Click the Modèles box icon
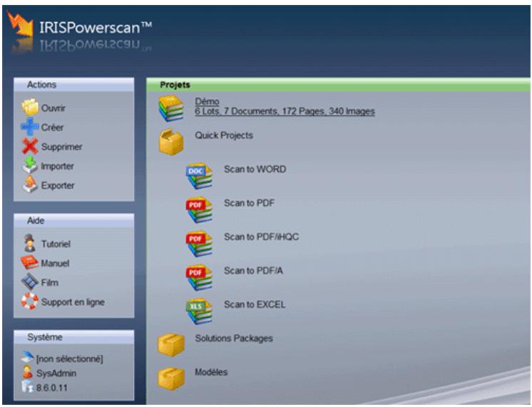The height and width of the screenshot is (407, 532). [x=171, y=378]
